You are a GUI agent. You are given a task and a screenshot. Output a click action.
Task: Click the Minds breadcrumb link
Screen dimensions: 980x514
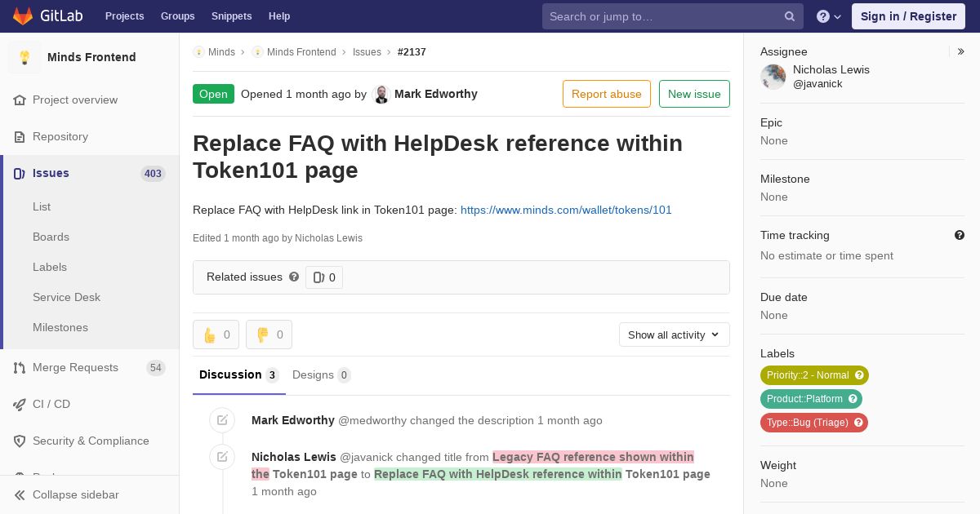221,51
